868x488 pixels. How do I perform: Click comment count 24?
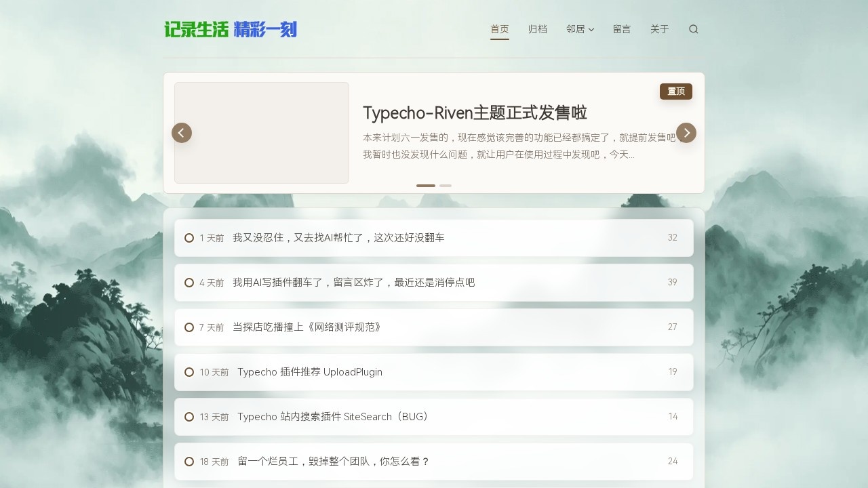coord(673,462)
